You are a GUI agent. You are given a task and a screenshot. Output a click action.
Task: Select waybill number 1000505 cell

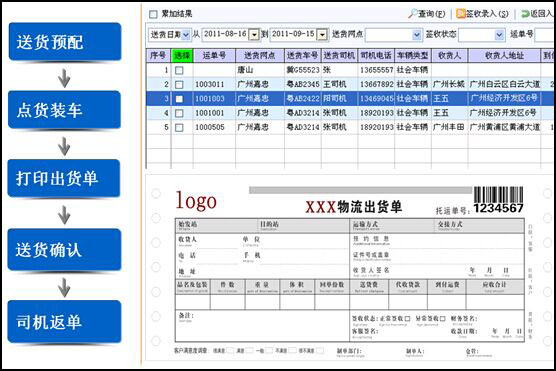pos(214,127)
